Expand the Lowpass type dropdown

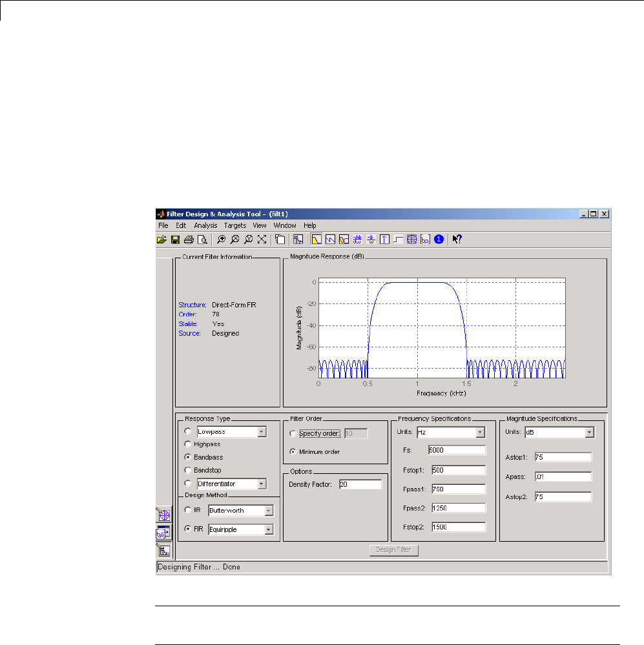(x=262, y=431)
